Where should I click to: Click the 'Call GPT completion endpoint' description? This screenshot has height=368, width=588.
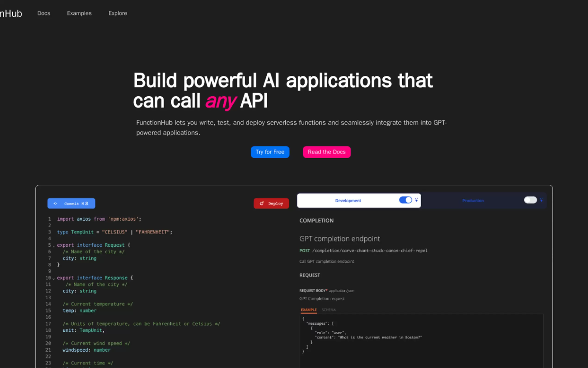point(327,261)
